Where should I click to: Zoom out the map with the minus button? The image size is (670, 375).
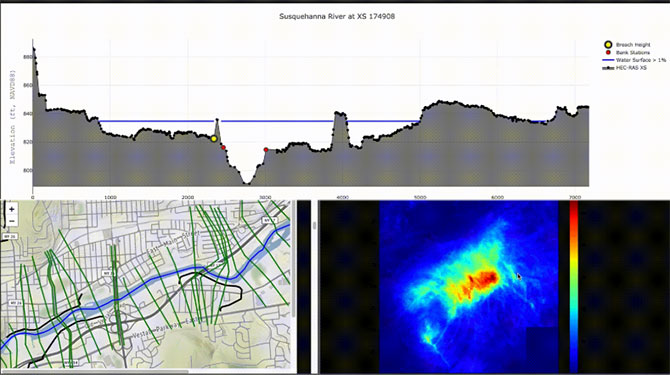coord(12,221)
